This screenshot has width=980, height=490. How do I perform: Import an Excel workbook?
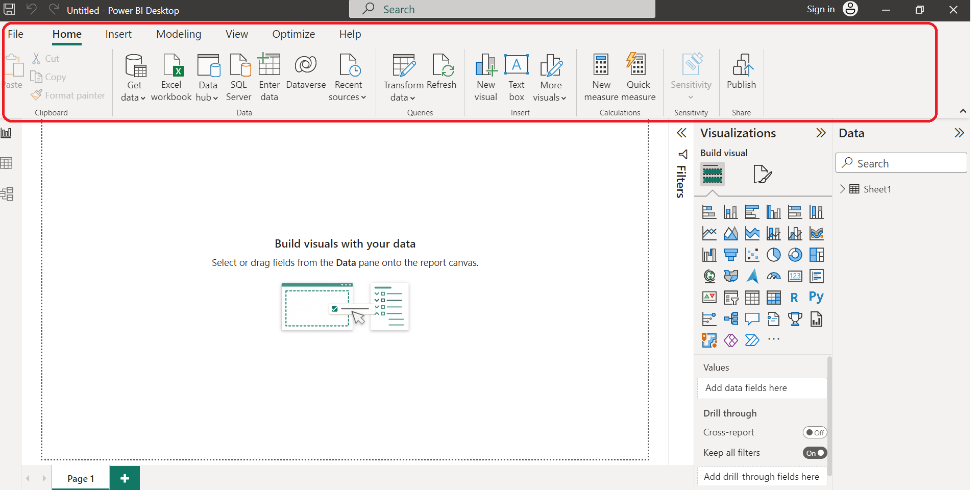point(171,78)
